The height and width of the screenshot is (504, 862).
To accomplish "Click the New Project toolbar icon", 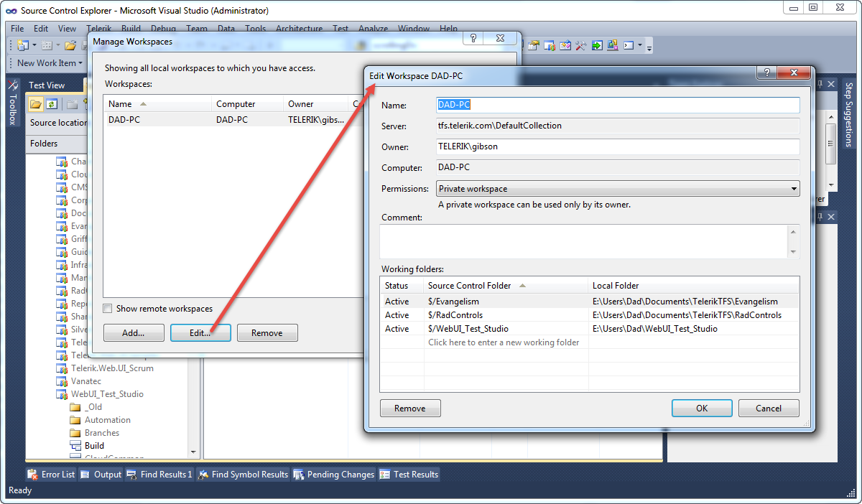I will pos(23,45).
